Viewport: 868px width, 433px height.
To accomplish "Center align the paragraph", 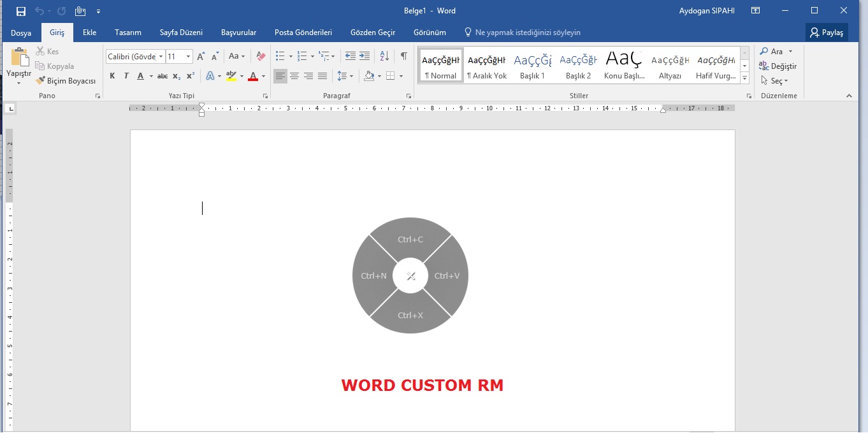I will (294, 76).
